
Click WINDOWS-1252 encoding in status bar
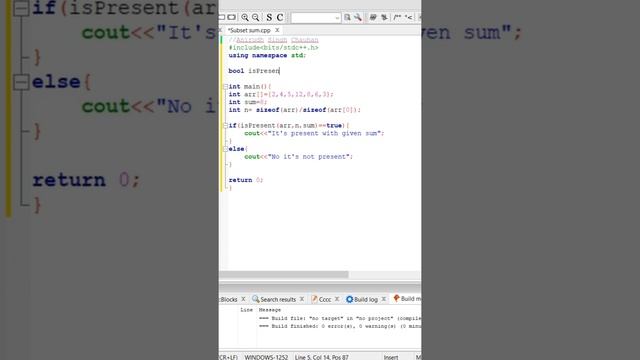[266, 357]
